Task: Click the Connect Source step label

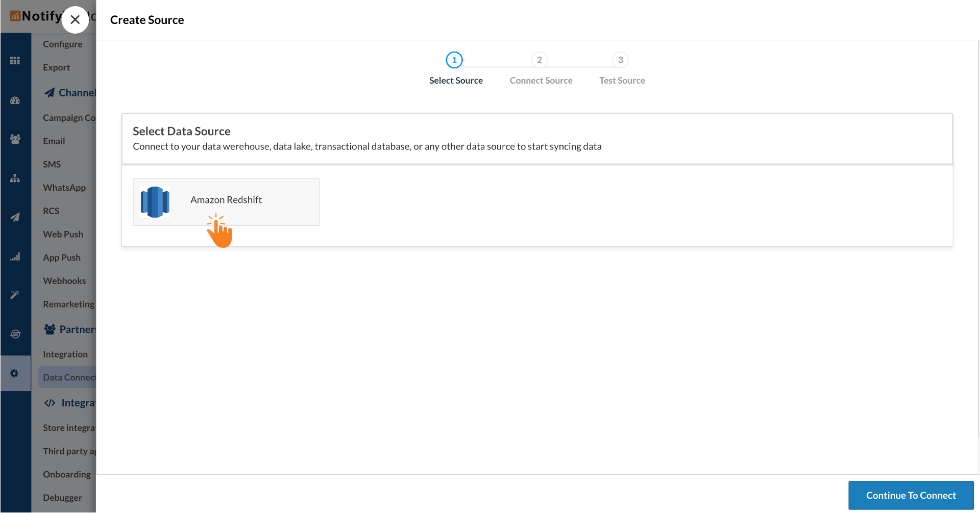Action: click(x=541, y=81)
